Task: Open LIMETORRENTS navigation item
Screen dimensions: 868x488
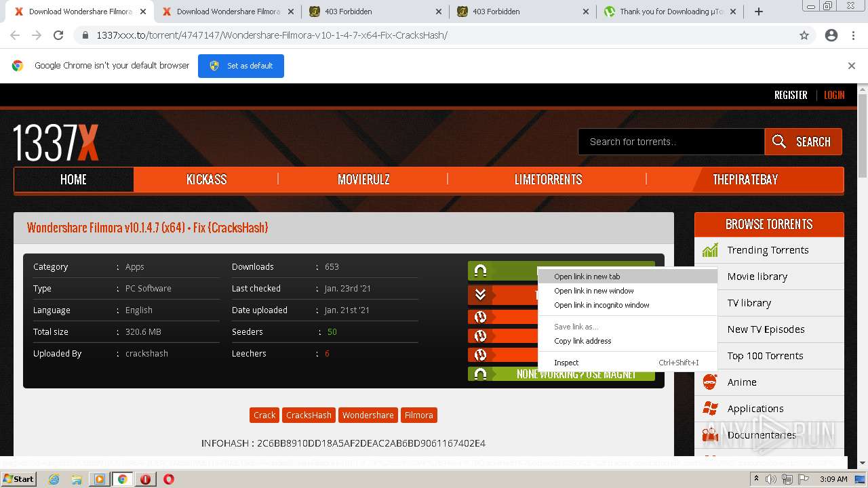Action: (548, 180)
